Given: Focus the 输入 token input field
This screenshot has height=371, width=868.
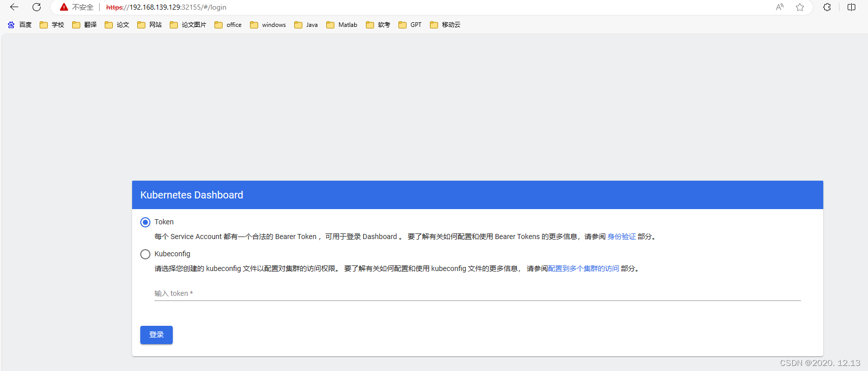Looking at the screenshot, I should point(478,293).
